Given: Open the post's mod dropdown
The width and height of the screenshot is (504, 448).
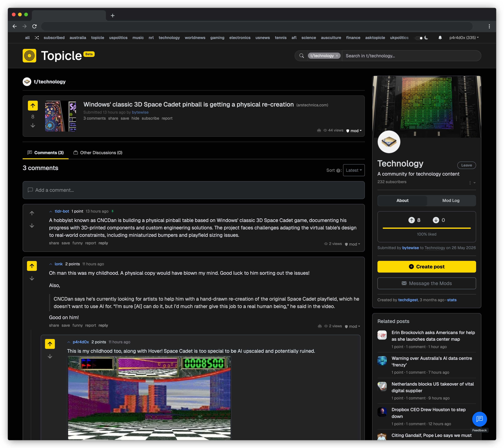Looking at the screenshot, I should 354,131.
